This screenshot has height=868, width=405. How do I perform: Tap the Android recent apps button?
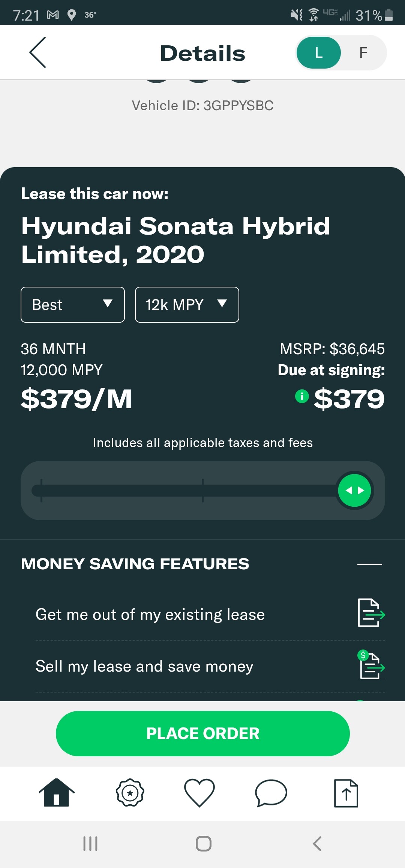90,843
